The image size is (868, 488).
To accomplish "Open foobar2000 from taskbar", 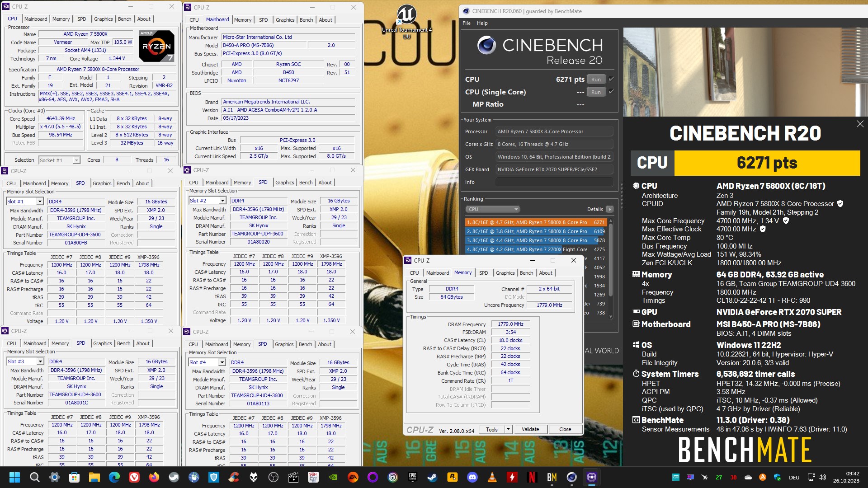I will pos(253,477).
